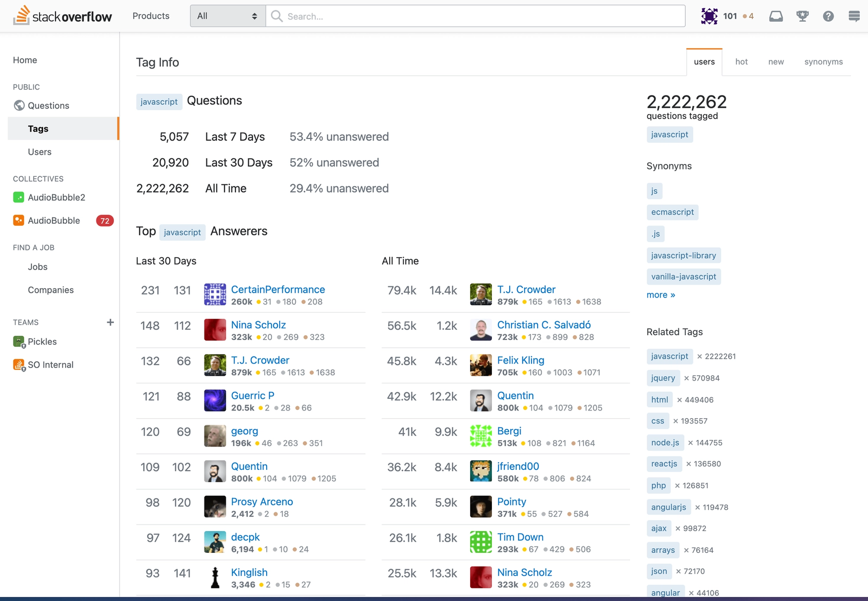Viewport: 868px width, 601px height.
Task: Open CertainPerformance's profile link
Action: point(278,289)
